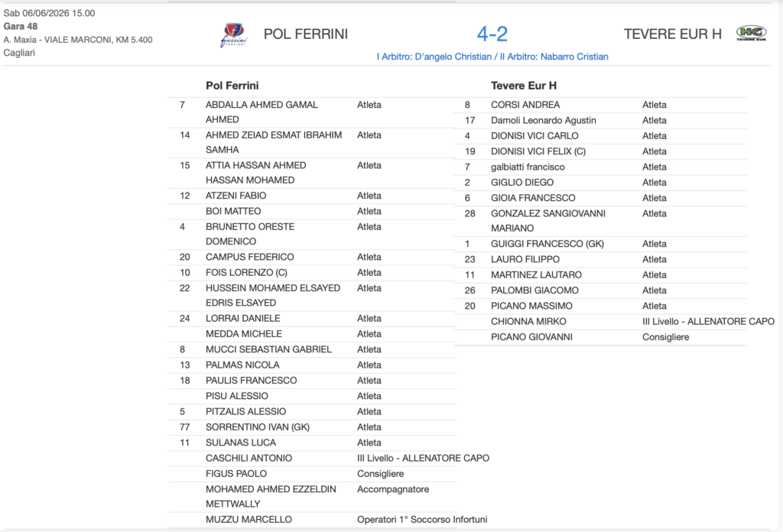Select the POL FERRINI header team name
Image resolution: width=783 pixels, height=532 pixels.
point(306,34)
